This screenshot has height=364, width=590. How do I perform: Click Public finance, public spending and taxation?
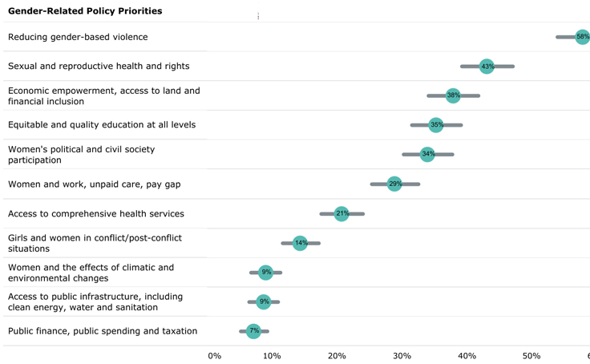coord(103,331)
